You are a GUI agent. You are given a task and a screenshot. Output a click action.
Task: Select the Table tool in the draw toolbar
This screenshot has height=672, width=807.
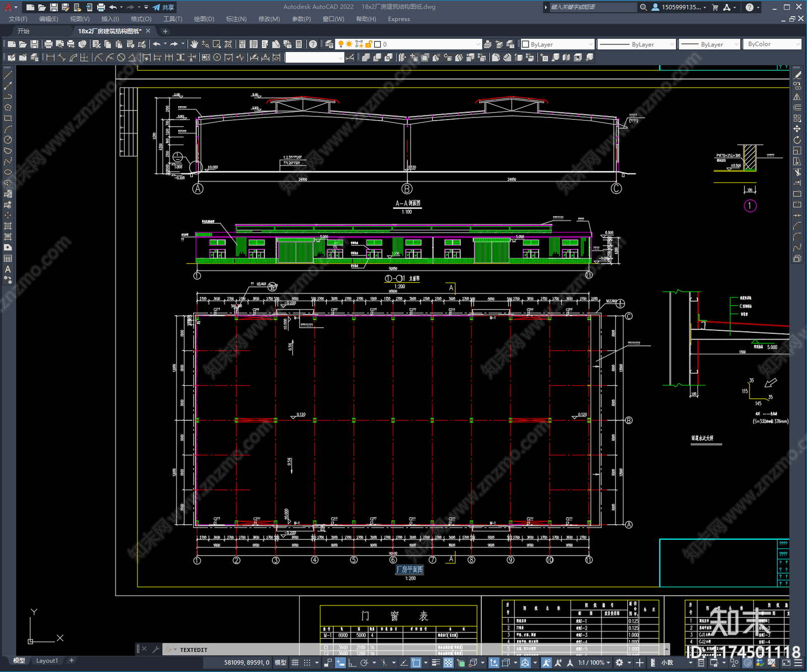pos(8,258)
